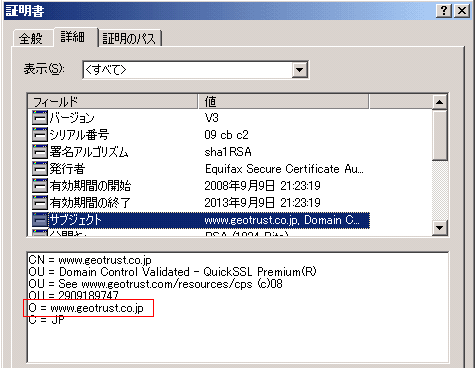Click the 発行者 field icon
This screenshot has height=368, width=475.
(x=40, y=169)
